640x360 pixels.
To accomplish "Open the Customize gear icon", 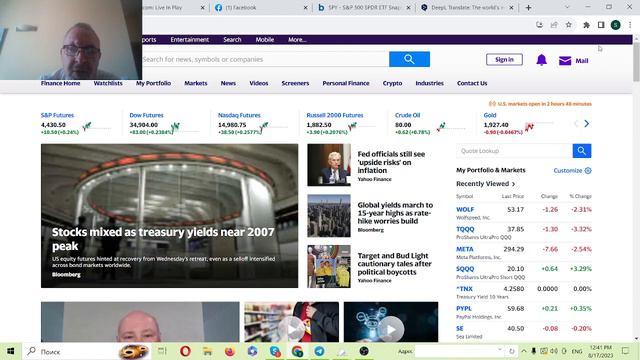I will (x=588, y=171).
